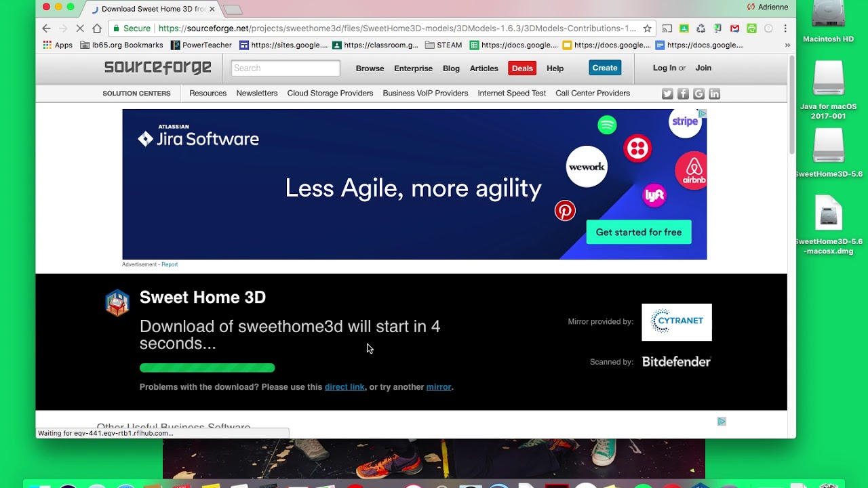This screenshot has width=868, height=488.
Task: Click the AdChoices icon on Jira ad
Action: (703, 113)
